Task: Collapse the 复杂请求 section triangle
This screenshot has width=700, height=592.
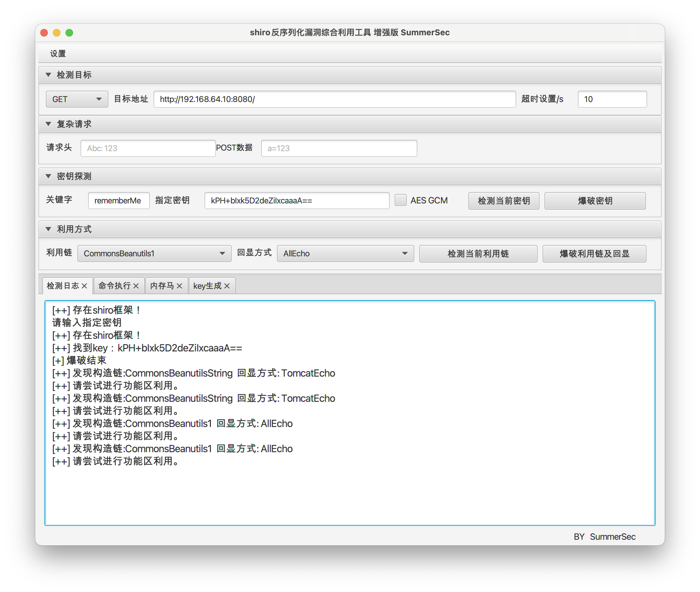Action: pyautogui.click(x=48, y=124)
